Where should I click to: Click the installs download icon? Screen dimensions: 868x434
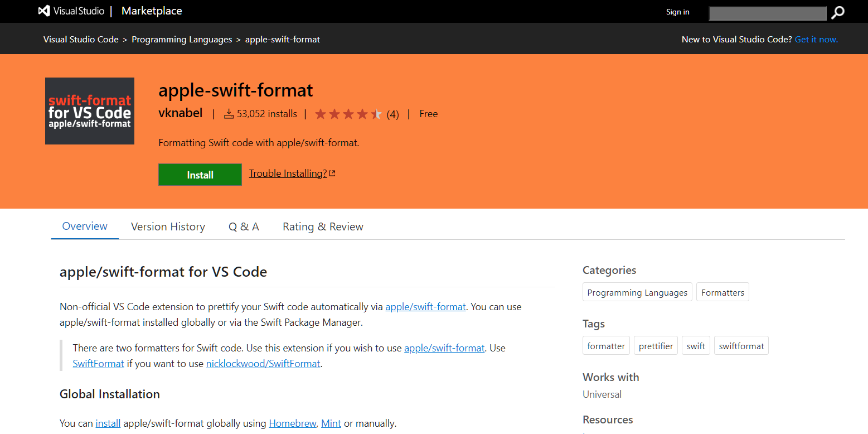coord(229,114)
